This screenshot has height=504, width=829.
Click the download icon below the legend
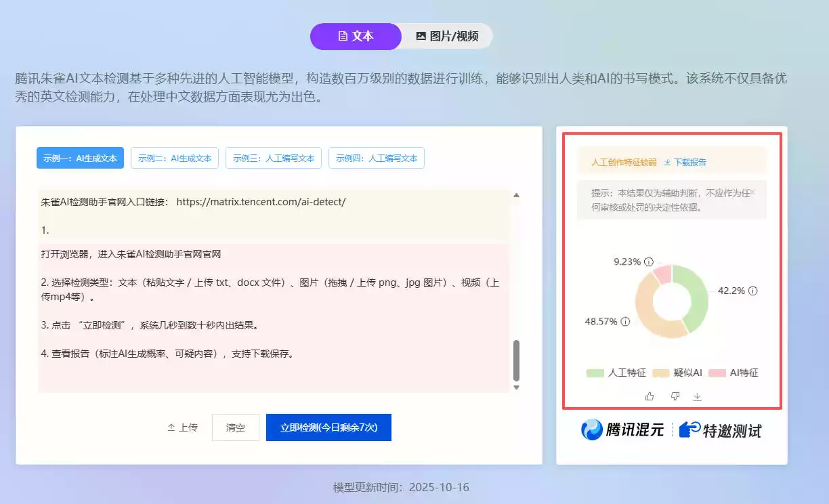pyautogui.click(x=698, y=396)
